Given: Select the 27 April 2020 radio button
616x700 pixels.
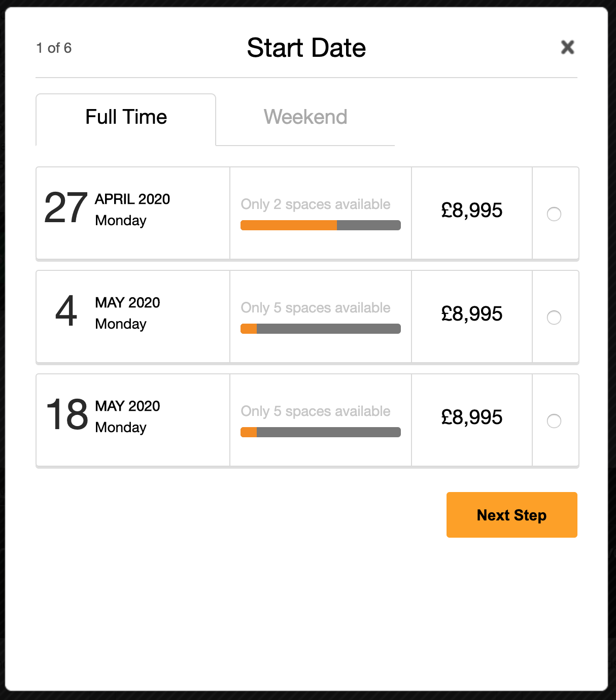Looking at the screenshot, I should click(554, 214).
